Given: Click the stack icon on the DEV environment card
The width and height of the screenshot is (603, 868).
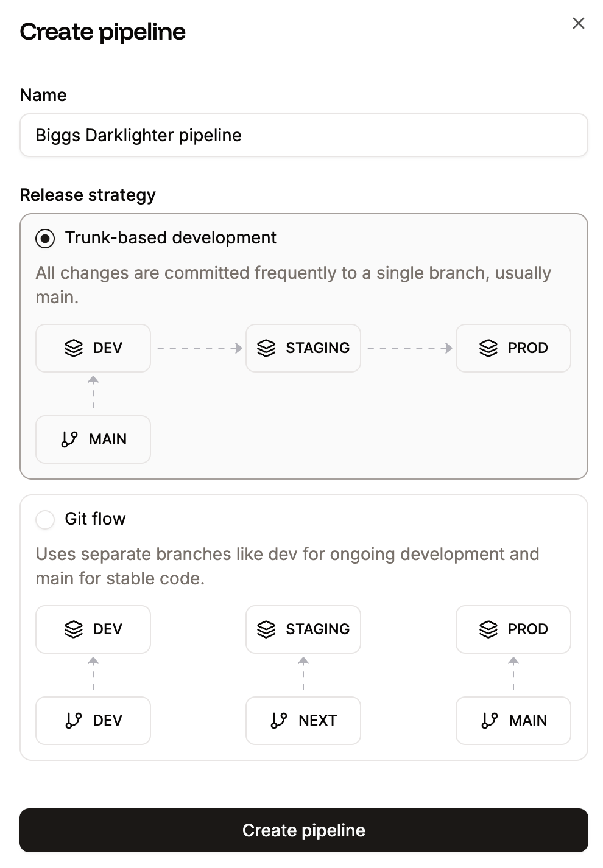Looking at the screenshot, I should 74,348.
